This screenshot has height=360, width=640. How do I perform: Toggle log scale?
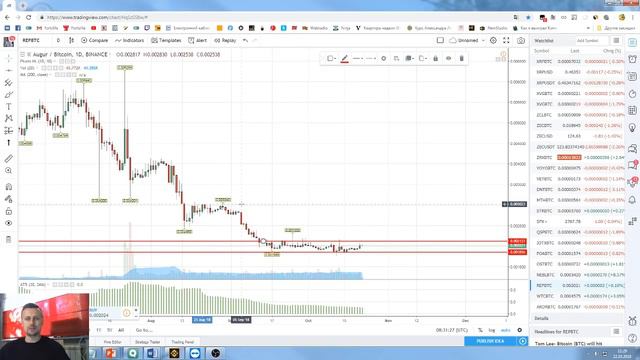click(492, 330)
